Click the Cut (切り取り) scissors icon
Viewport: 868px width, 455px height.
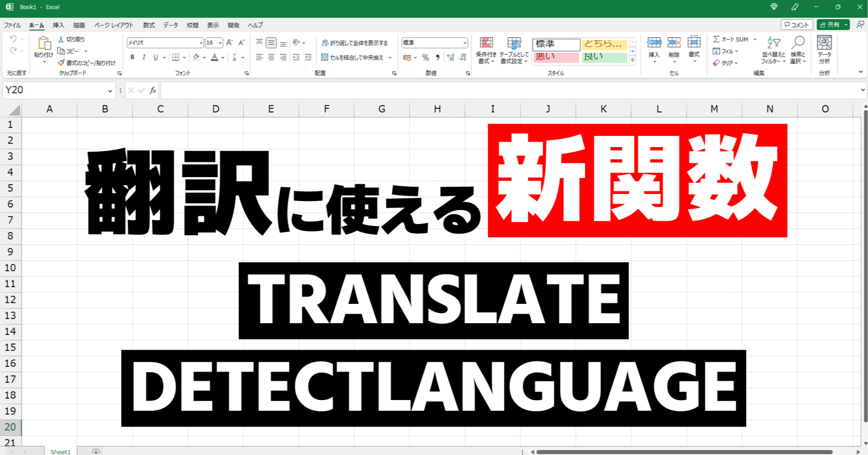(61, 39)
